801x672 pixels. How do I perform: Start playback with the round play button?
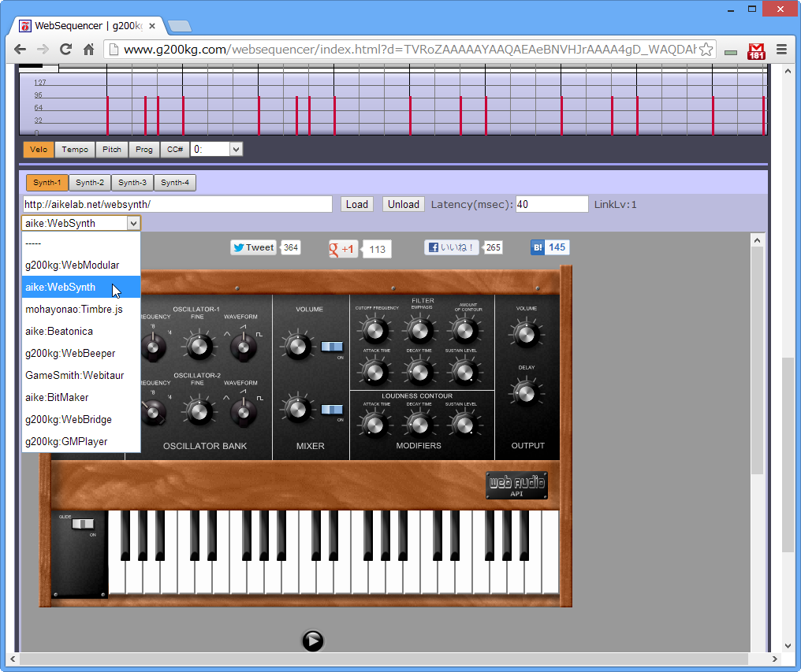coord(313,640)
